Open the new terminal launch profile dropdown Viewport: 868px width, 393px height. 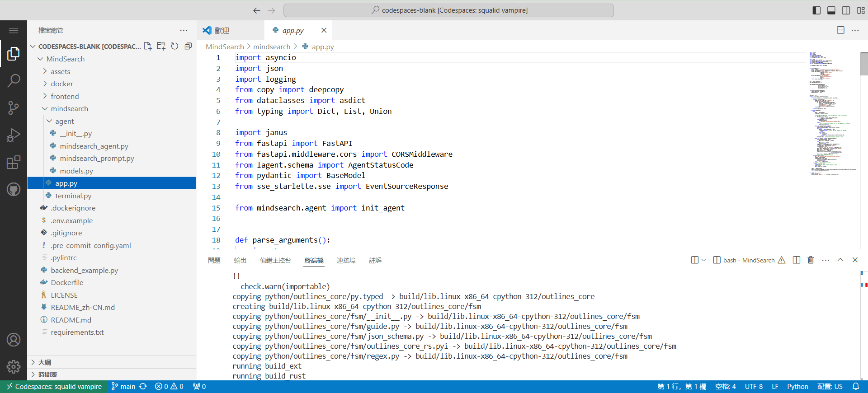pos(704,260)
